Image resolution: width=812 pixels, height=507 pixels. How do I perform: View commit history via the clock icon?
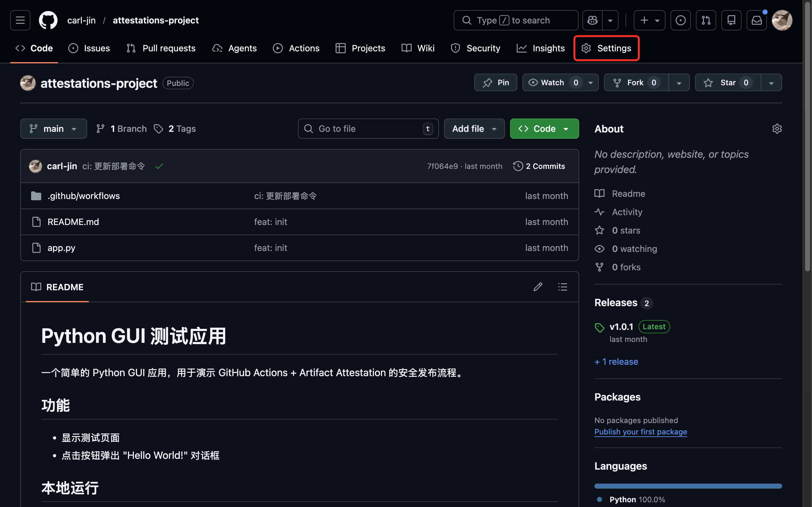[518, 166]
